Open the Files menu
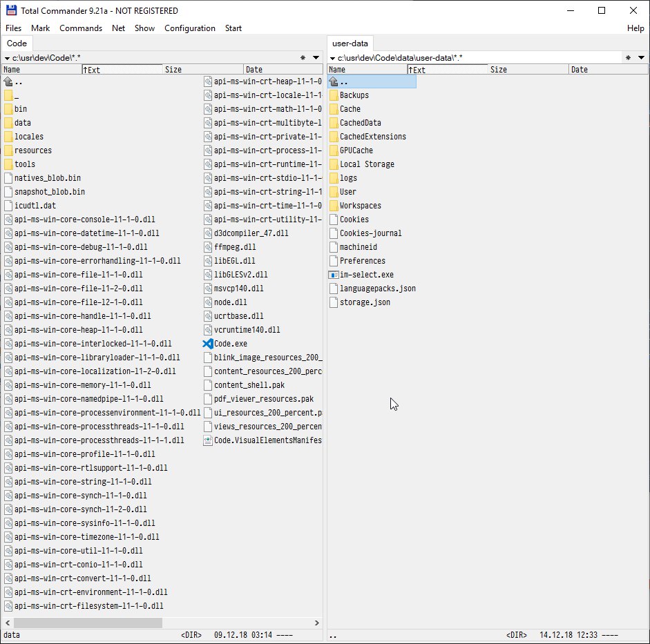This screenshot has width=650, height=644. [x=13, y=28]
